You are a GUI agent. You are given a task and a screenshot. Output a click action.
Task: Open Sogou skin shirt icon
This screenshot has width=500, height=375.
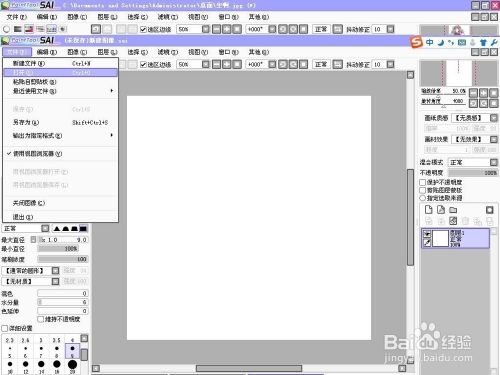tap(484, 43)
